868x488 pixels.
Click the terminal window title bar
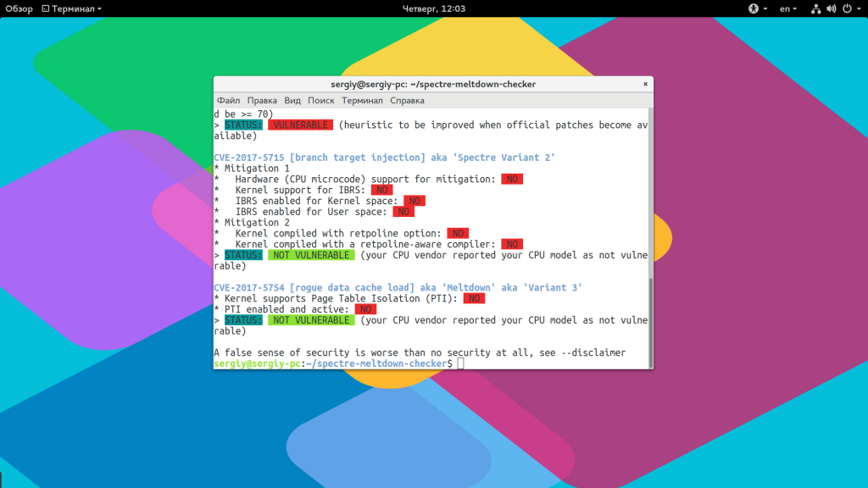432,84
